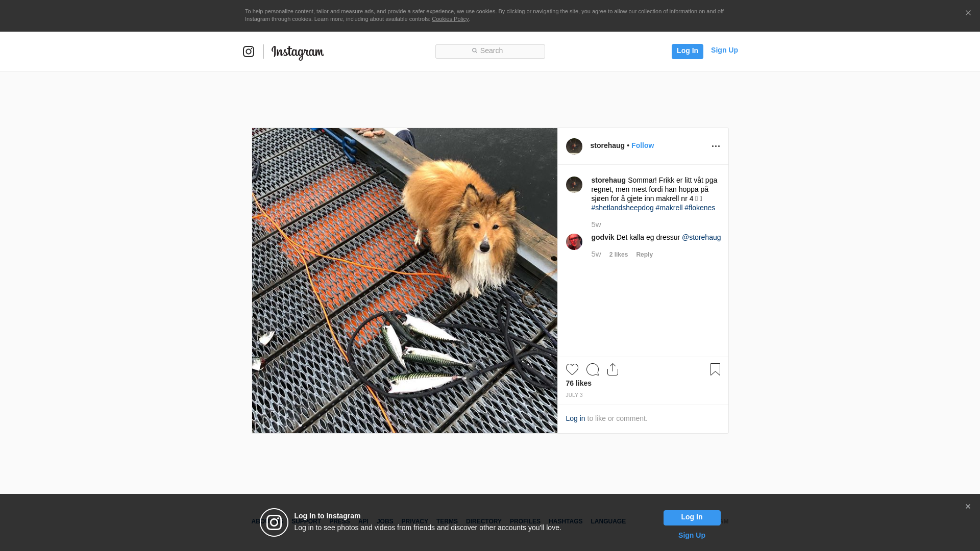Open comments with speech bubble icon

click(593, 369)
